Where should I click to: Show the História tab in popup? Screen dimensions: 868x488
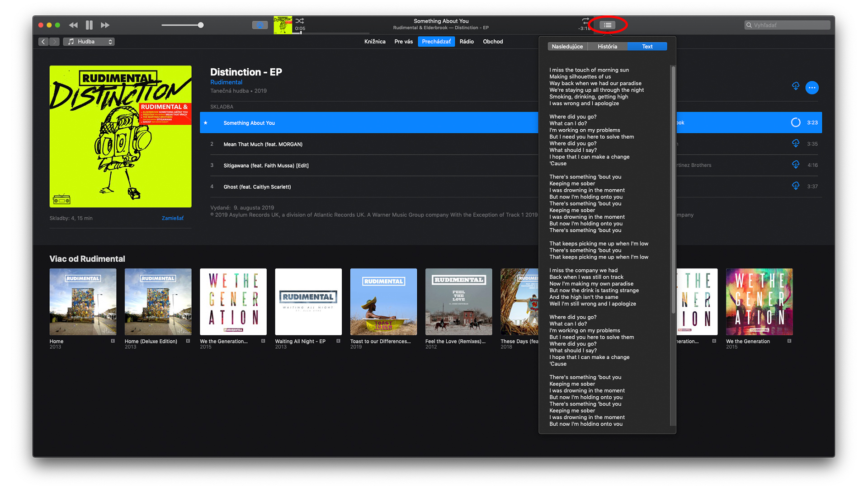(x=607, y=47)
